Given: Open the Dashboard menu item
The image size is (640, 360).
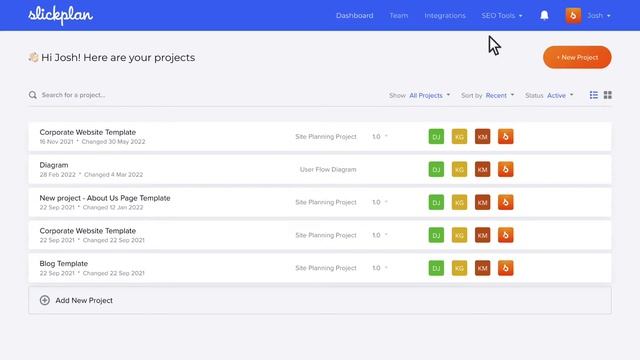Looking at the screenshot, I should (x=354, y=16).
